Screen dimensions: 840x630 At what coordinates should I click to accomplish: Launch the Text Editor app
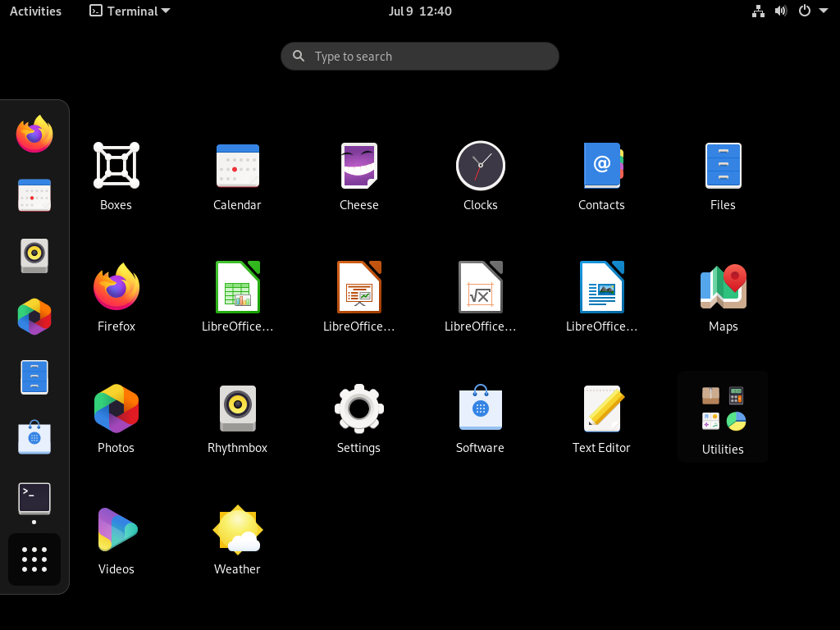click(x=602, y=409)
